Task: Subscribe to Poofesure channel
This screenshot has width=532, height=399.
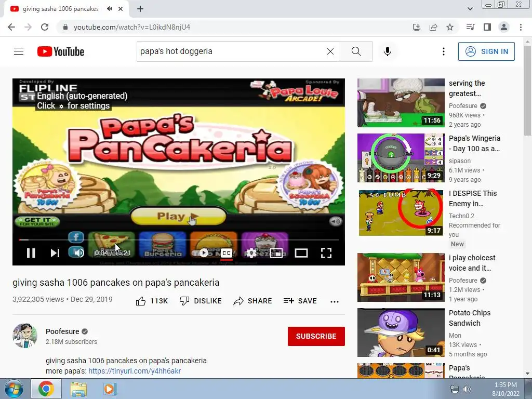Action: tap(316, 336)
